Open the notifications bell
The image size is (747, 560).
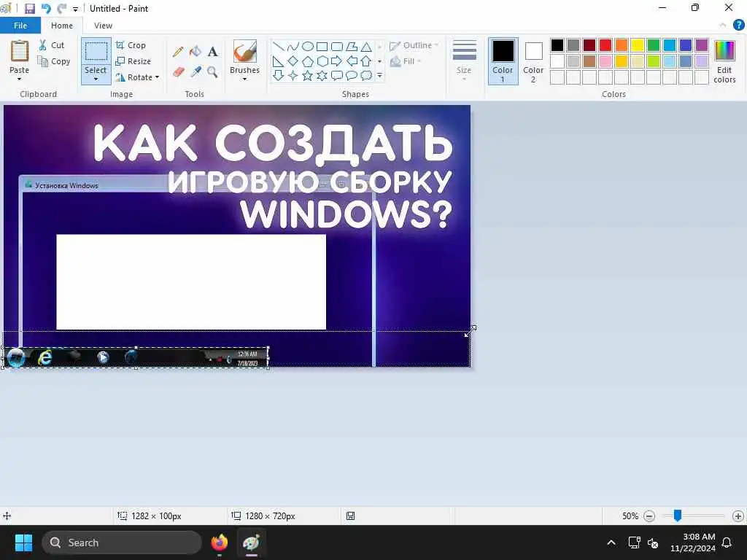727,542
